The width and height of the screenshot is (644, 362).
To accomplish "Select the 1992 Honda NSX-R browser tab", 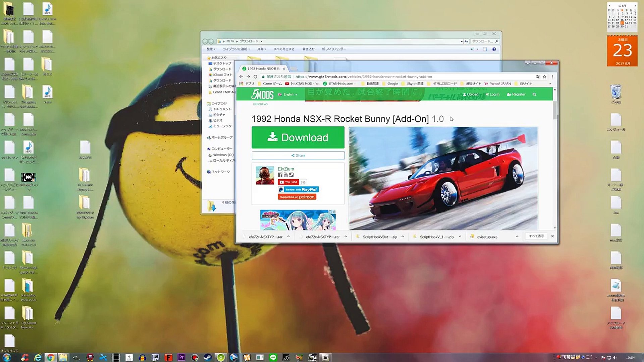I will pos(264,69).
